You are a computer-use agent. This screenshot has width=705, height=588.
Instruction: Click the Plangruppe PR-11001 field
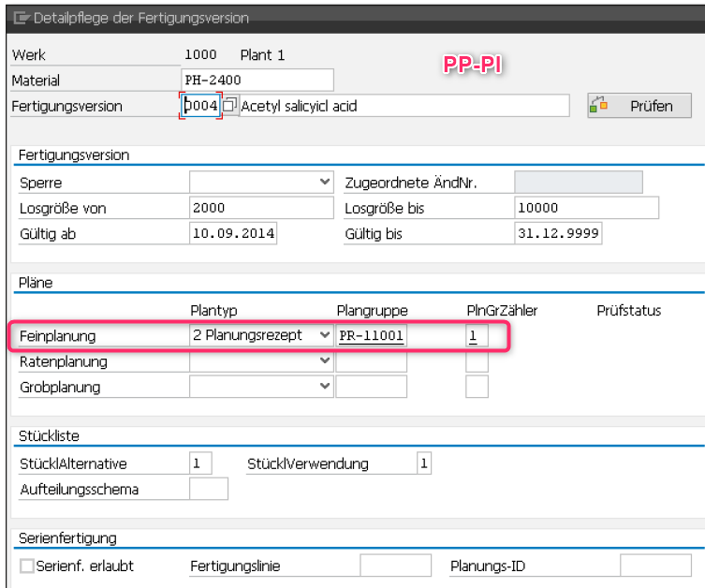point(371,335)
